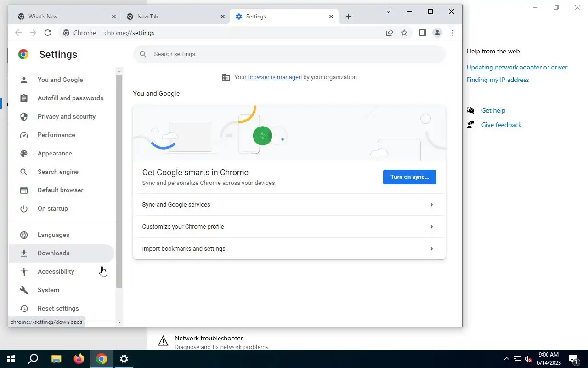Expand Customize your Chrome profile row

(x=289, y=227)
